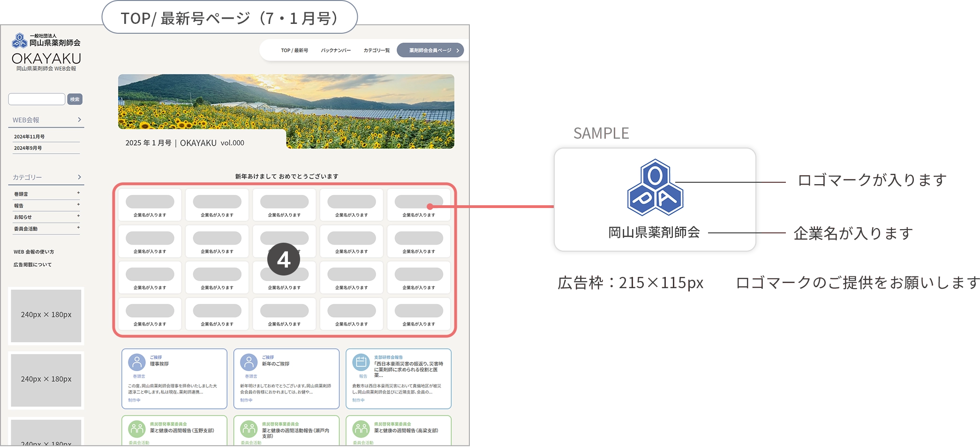Screen dimensions: 980x447
Task: Click the sidebar search input field
Action: tap(37, 99)
